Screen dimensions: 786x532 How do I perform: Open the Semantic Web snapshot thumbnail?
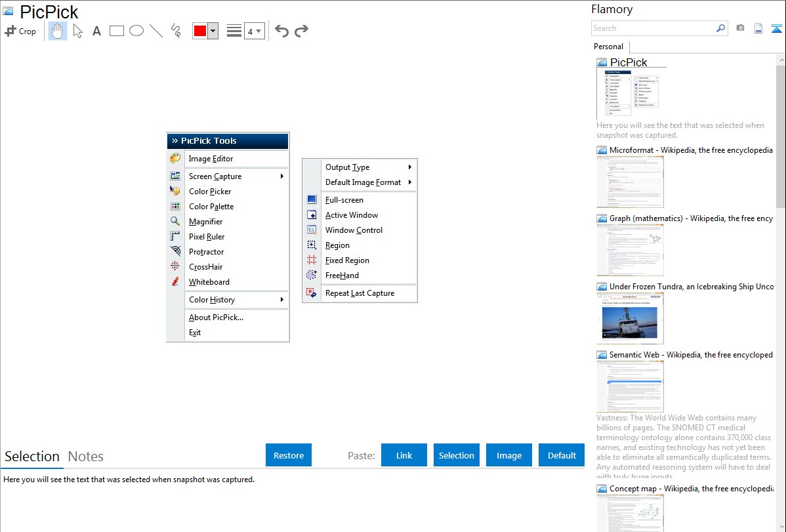coord(630,386)
